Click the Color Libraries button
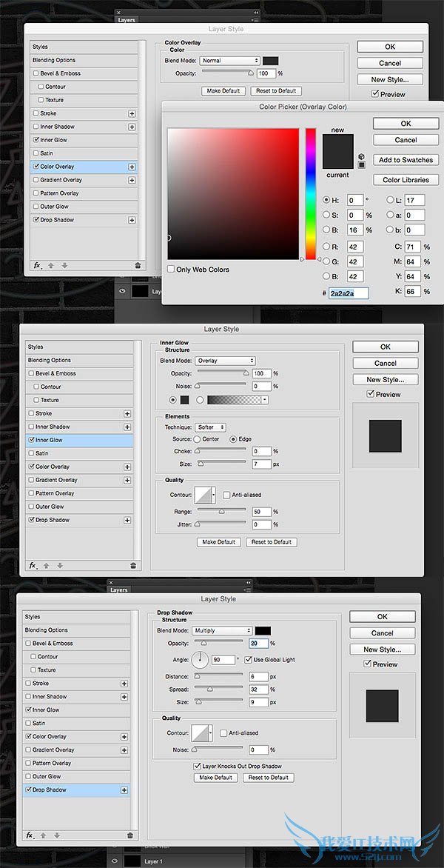 [x=406, y=180]
